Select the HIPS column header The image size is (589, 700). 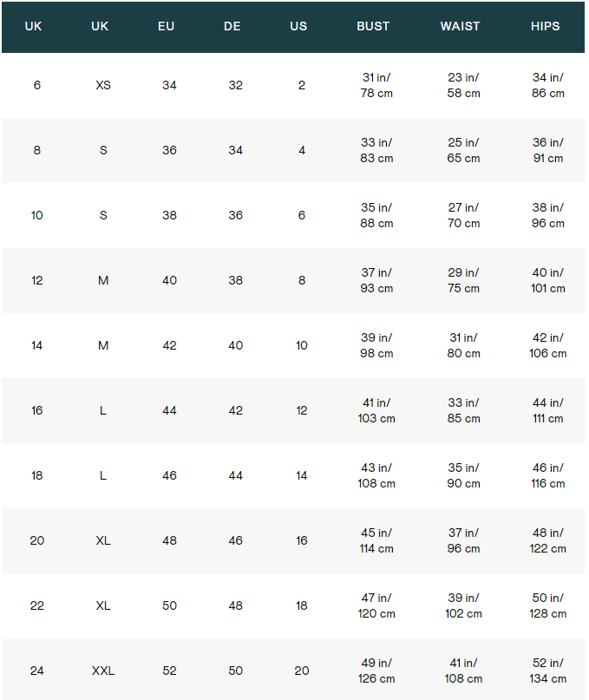tap(545, 26)
